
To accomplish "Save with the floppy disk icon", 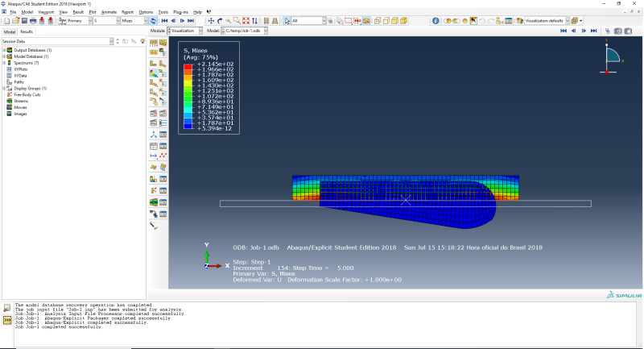I will 24,21.
